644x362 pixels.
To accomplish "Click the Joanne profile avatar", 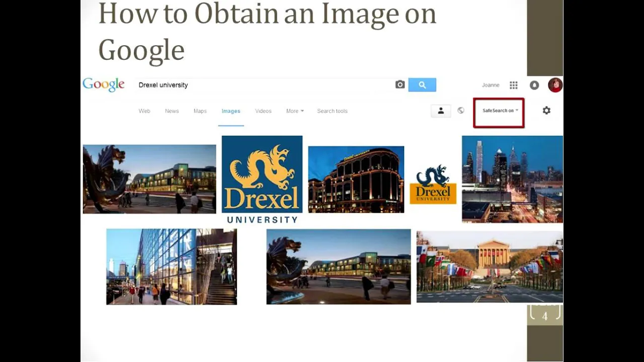I will click(x=555, y=85).
